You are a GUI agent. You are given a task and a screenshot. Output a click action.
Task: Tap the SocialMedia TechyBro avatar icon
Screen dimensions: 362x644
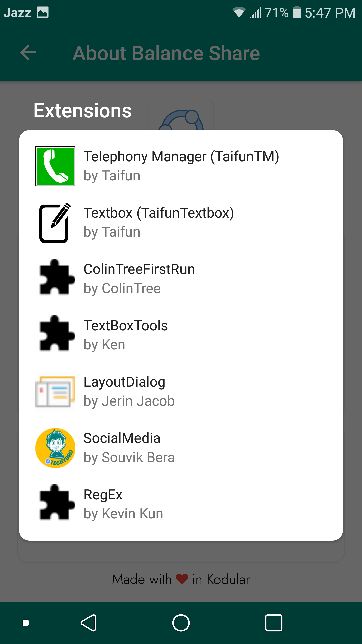(55, 448)
